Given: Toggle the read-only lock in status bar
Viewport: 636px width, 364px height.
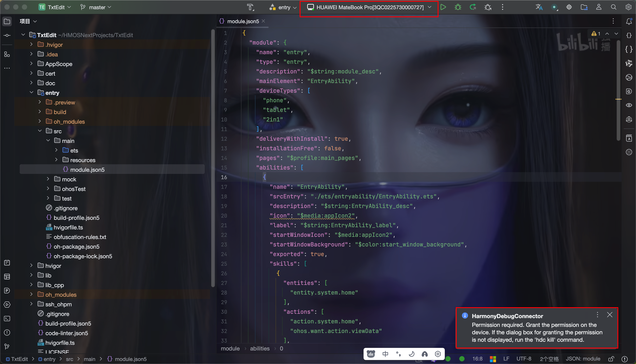Looking at the screenshot, I should point(611,359).
